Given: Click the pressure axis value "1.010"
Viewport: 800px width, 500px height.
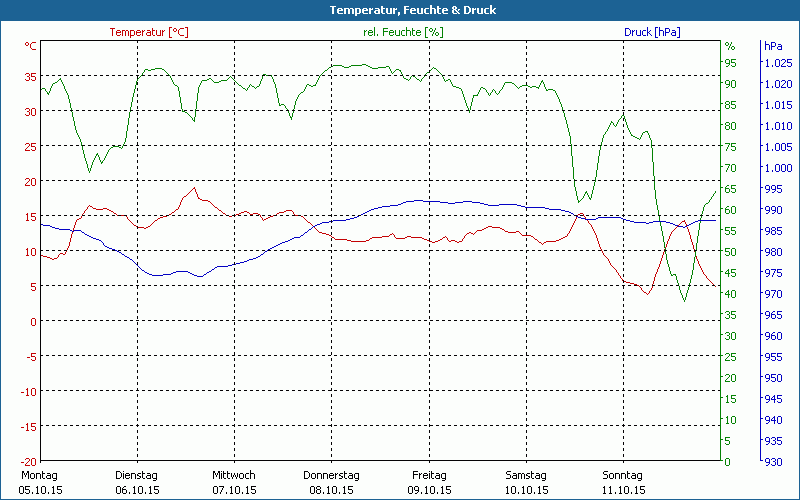Looking at the screenshot, I should 778,126.
